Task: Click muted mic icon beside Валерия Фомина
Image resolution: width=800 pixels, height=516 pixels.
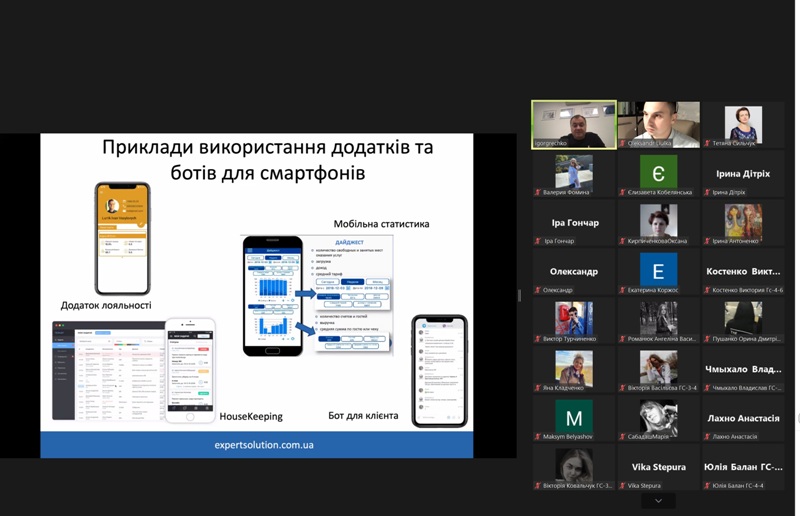Action: coord(537,192)
